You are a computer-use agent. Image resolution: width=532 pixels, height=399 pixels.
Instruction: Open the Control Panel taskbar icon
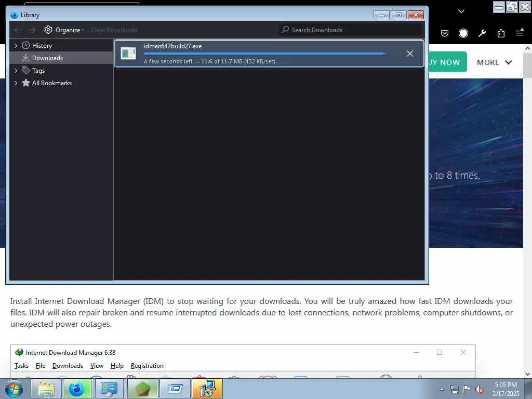pyautogui.click(x=109, y=389)
